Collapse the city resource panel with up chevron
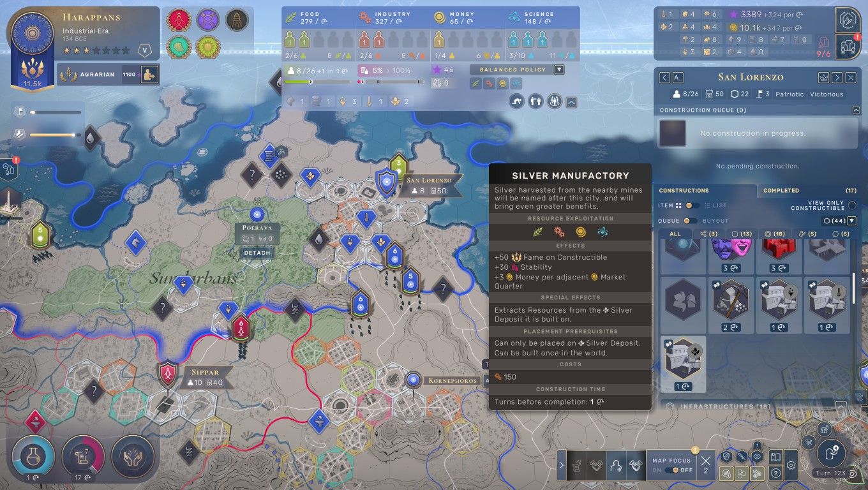Viewport: 868px width, 490px height. 571,101
